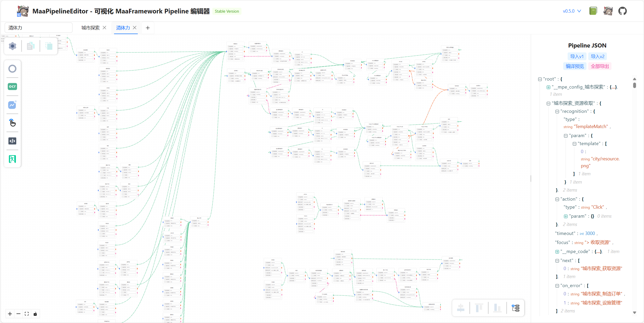Open the GitHub repository icon
The width and height of the screenshot is (644, 323).
(x=622, y=11)
